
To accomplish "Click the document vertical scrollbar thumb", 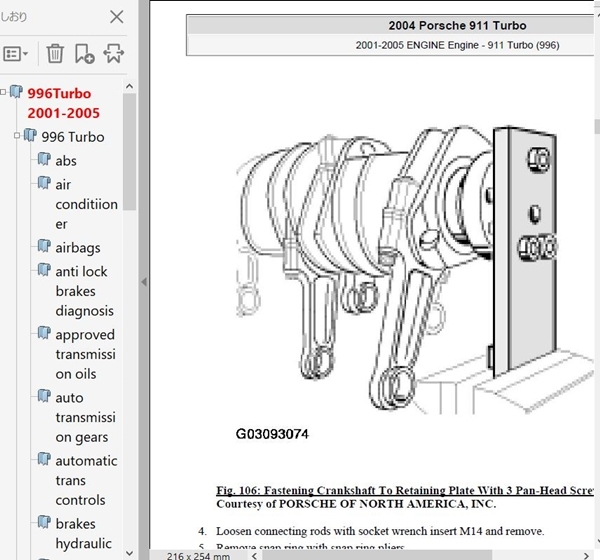I will click(597, 126).
